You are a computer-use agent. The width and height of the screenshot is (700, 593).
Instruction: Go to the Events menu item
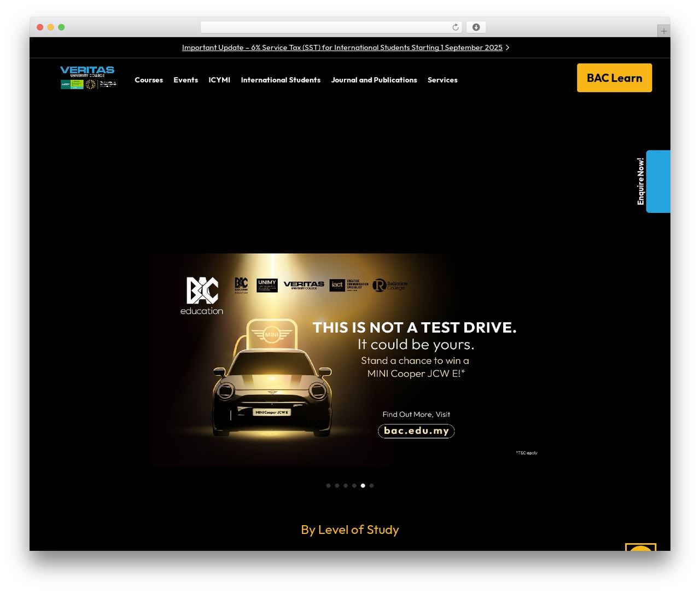pyautogui.click(x=186, y=80)
